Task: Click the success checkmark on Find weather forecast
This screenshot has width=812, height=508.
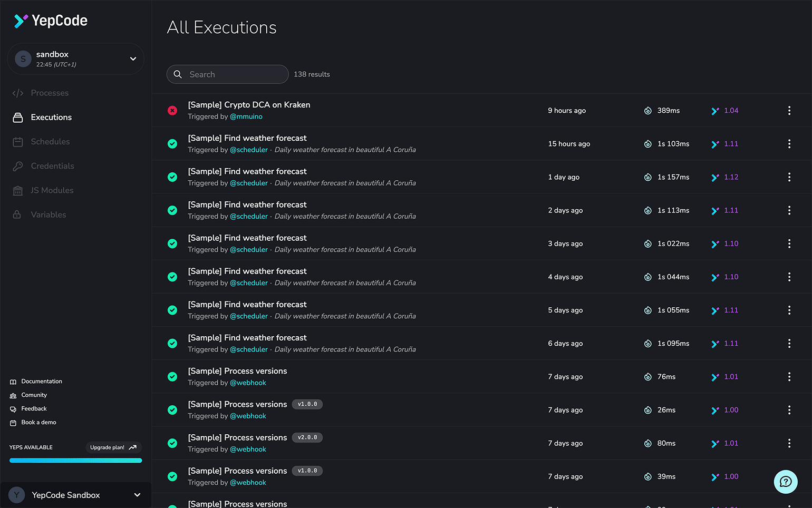Action: pos(172,143)
